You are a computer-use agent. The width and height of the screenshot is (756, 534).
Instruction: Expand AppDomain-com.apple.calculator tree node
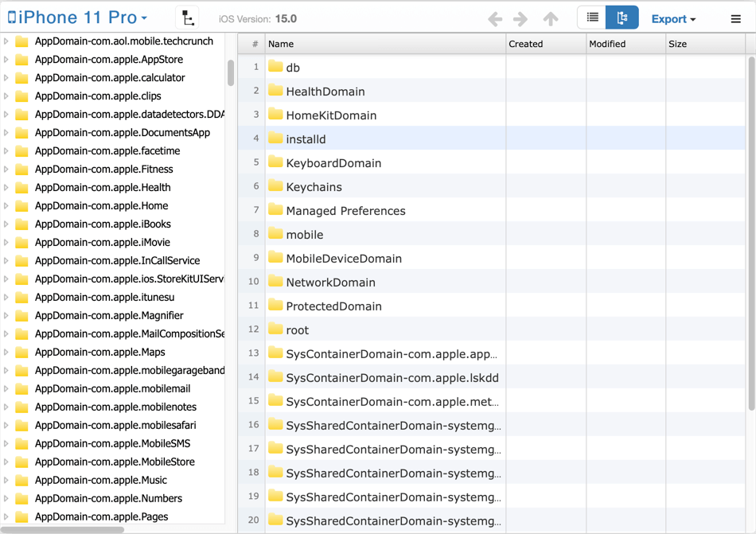6,78
